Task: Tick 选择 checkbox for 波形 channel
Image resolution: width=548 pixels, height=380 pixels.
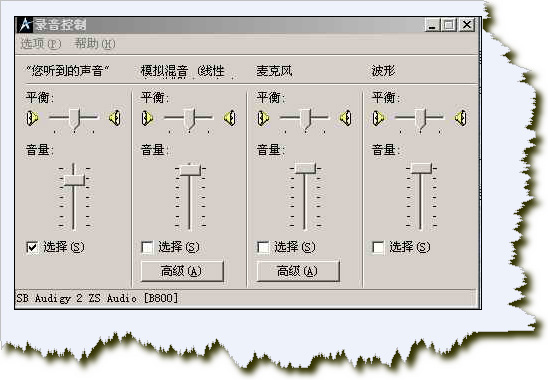Action: click(x=378, y=248)
